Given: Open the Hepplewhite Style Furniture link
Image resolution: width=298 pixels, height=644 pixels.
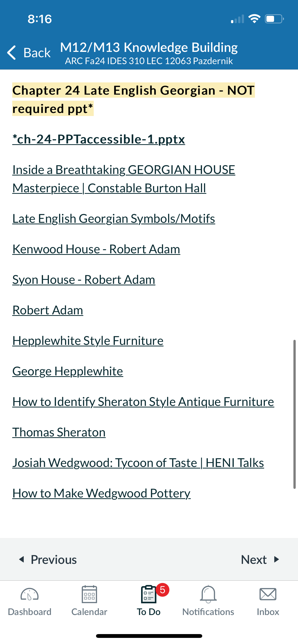Looking at the screenshot, I should tap(88, 341).
